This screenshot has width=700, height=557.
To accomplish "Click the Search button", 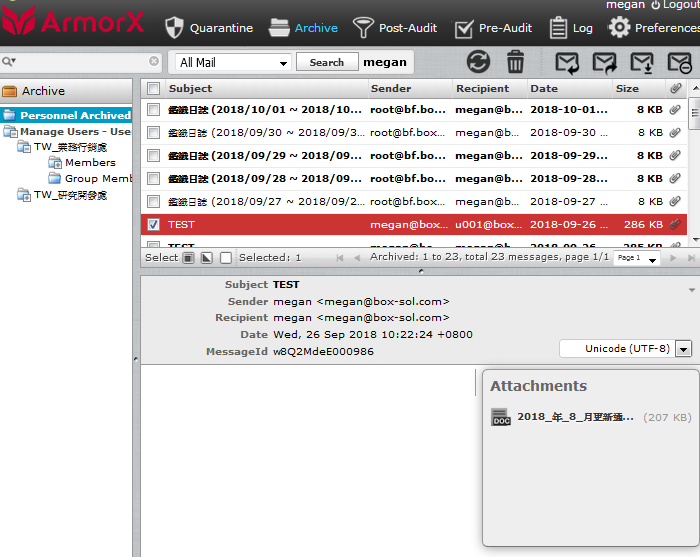I will pos(327,62).
